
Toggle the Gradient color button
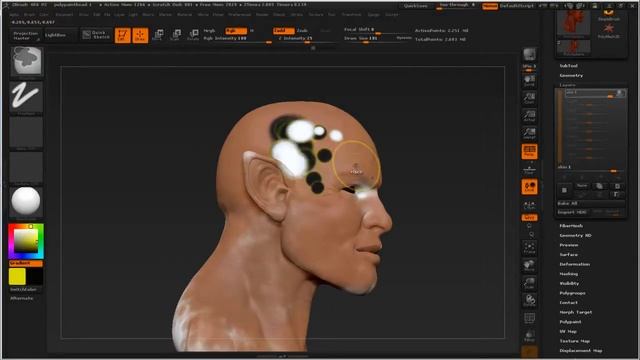26,263
